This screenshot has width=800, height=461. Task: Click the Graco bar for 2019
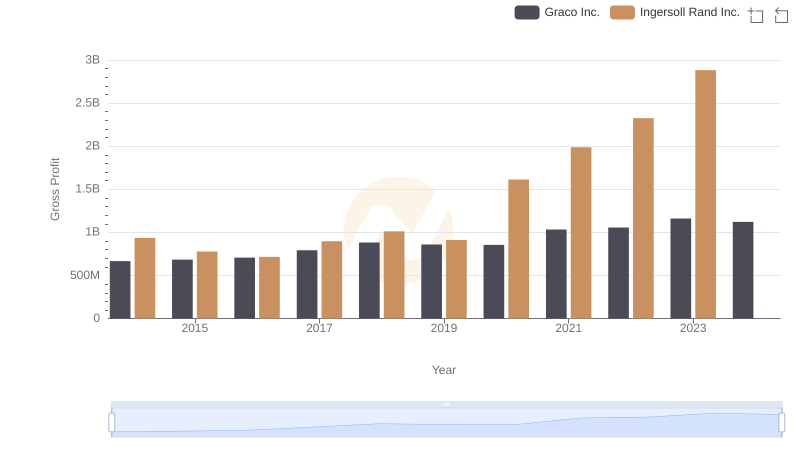[x=432, y=281]
